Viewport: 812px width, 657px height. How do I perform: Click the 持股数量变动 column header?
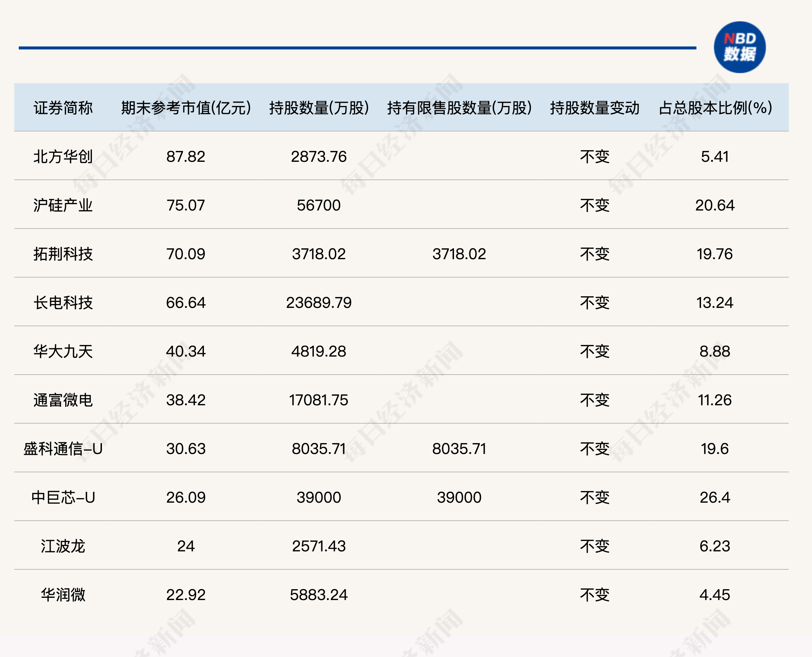click(x=595, y=108)
